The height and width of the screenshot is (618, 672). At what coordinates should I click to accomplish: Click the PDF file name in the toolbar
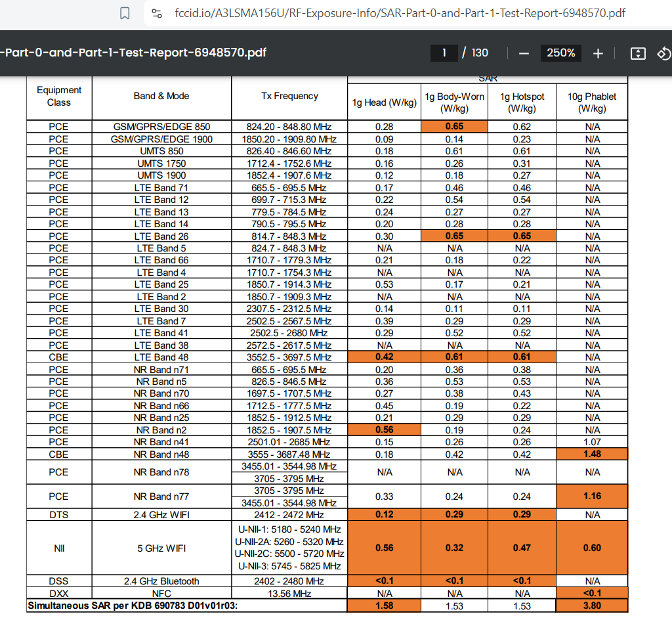pyautogui.click(x=135, y=53)
